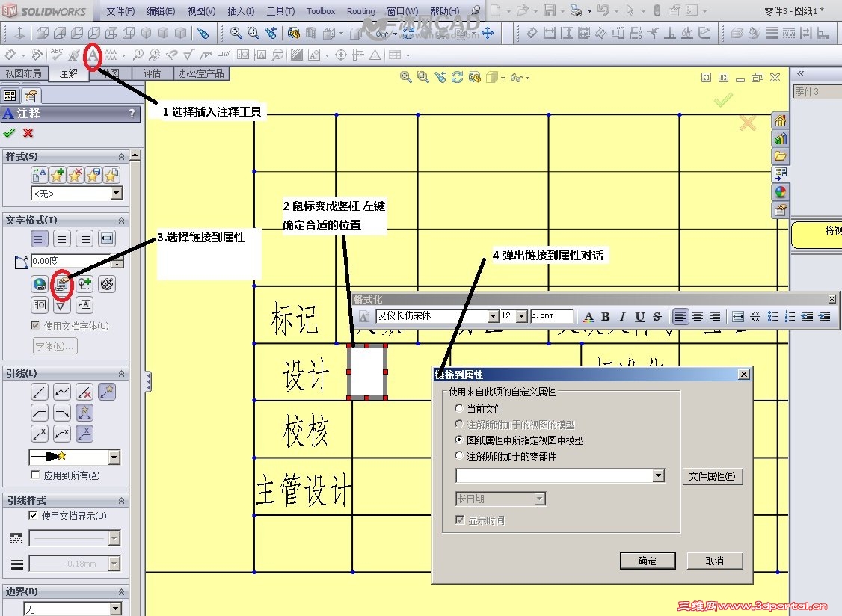Click the green checkmark to accept note
842x616 pixels.
point(9,132)
